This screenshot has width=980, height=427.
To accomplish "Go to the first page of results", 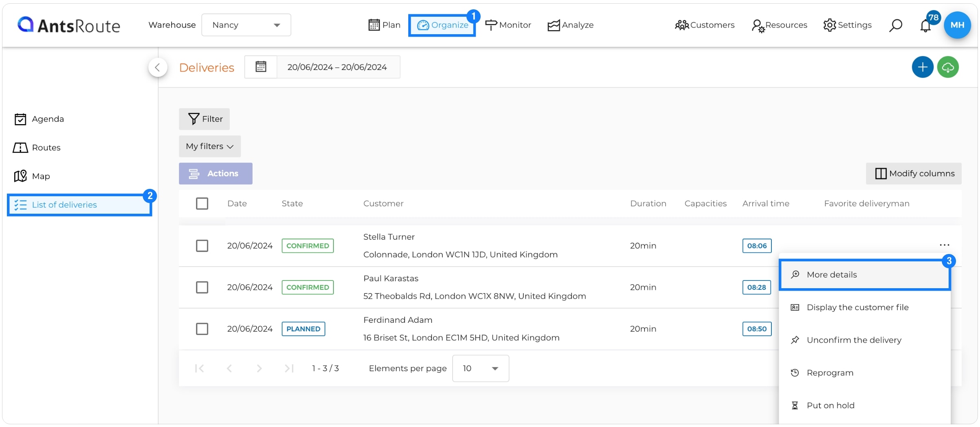I will [199, 368].
